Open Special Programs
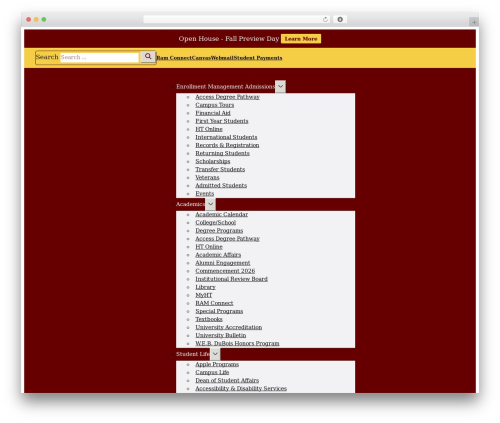 point(219,311)
